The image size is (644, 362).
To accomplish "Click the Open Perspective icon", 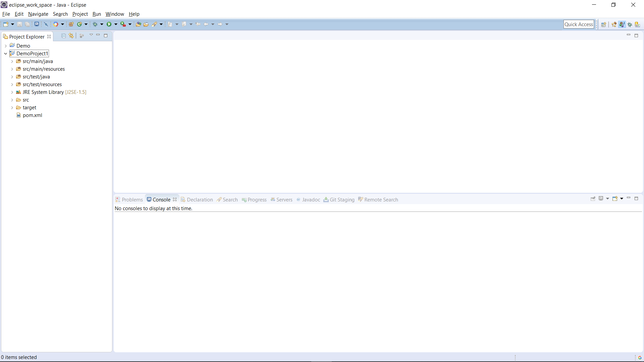I will click(x=603, y=24).
